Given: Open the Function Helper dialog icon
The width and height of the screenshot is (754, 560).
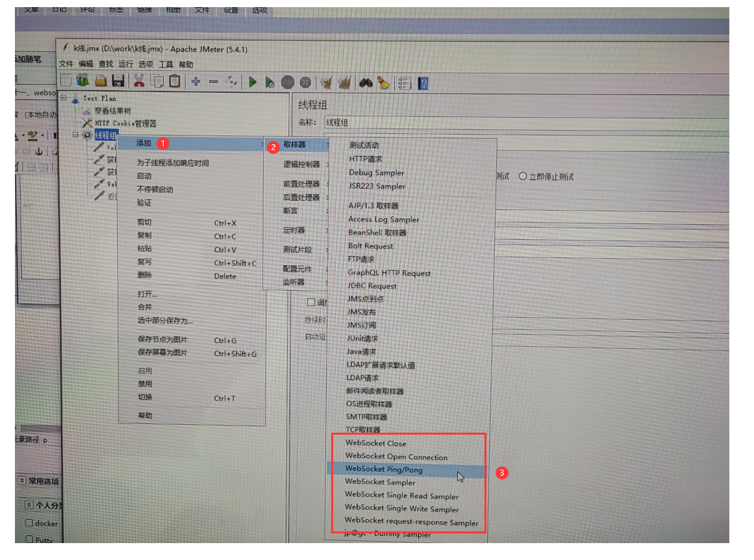Looking at the screenshot, I should click(405, 84).
